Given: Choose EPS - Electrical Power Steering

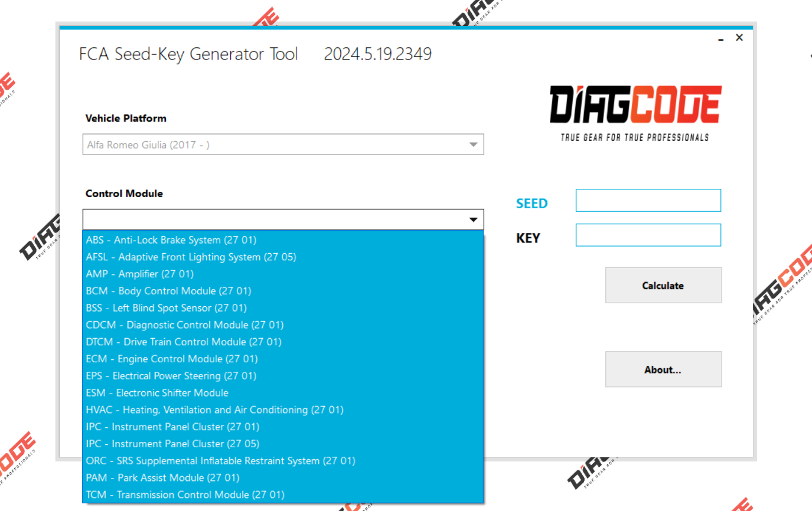Looking at the screenshot, I should tap(283, 376).
